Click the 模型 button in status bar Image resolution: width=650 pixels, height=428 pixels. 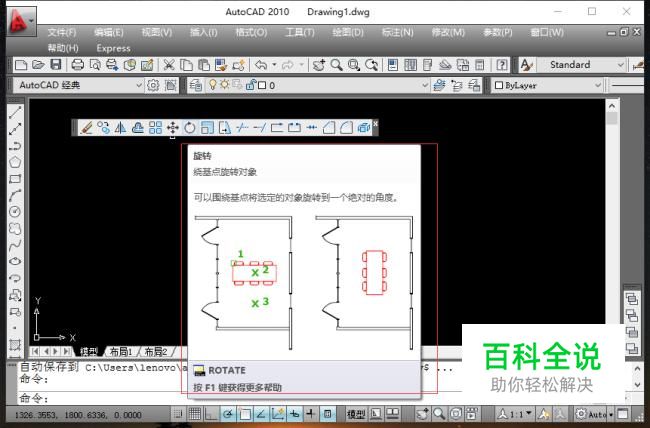[356, 414]
